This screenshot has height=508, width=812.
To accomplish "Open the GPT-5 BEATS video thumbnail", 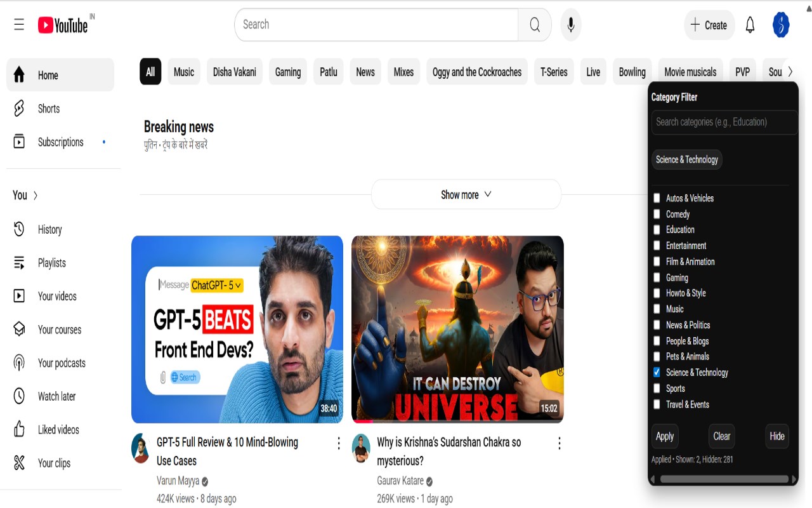I will click(237, 330).
